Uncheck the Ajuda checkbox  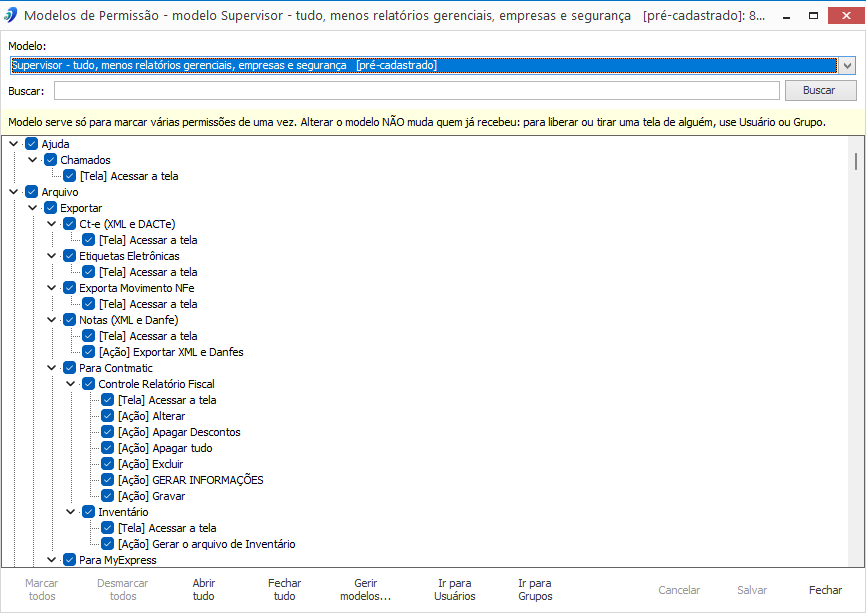point(31,144)
